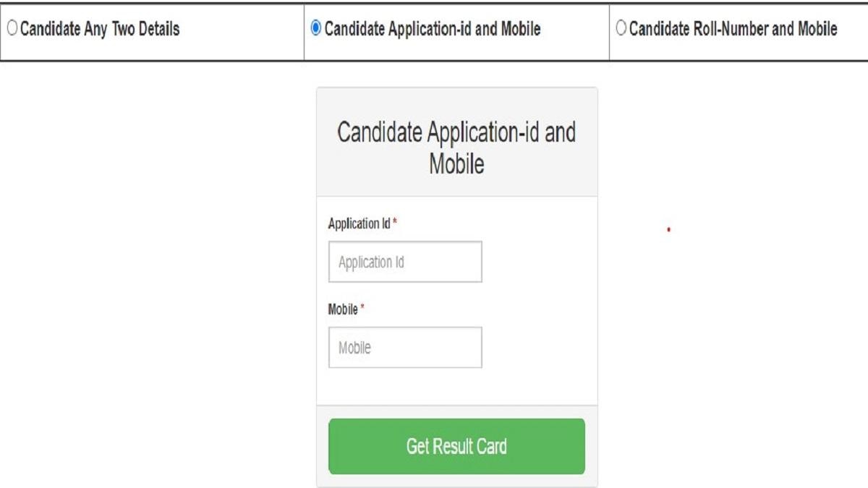Screen dimensions: 868x488
Task: Activate the Mobile number text box
Action: point(405,347)
